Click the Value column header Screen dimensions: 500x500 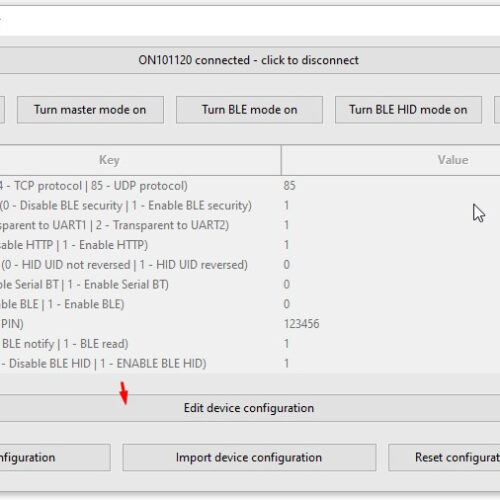(391, 160)
